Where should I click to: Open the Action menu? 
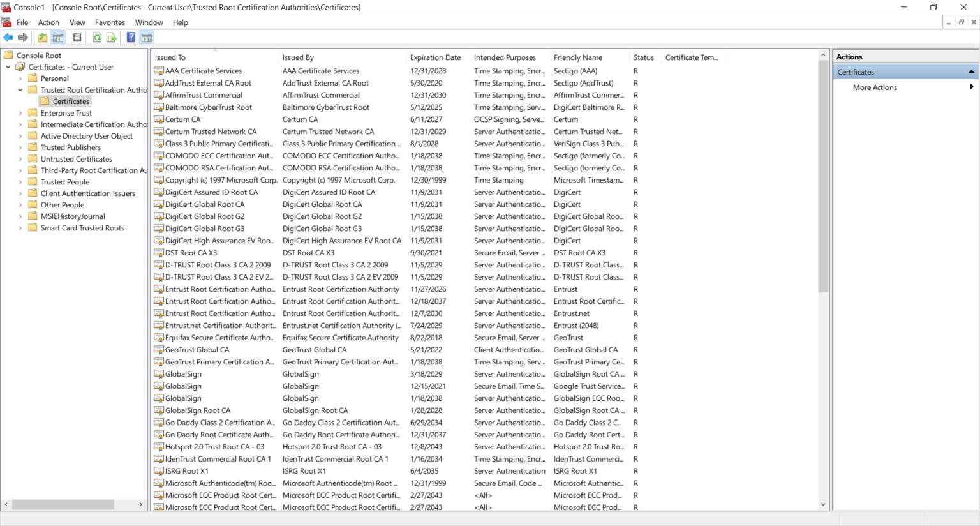click(x=48, y=22)
